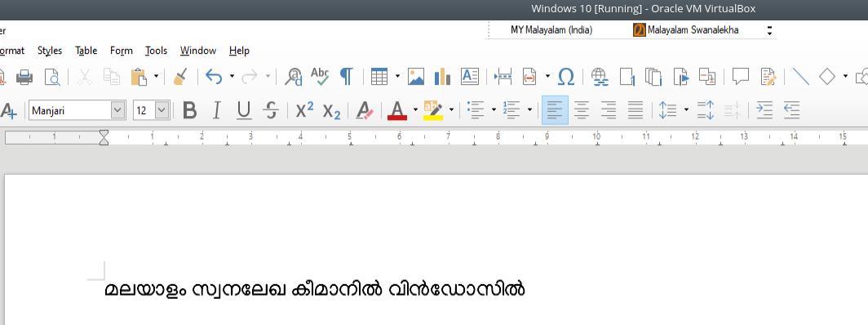Toggle bulleted list
This screenshot has width=868, height=325.
click(x=476, y=110)
